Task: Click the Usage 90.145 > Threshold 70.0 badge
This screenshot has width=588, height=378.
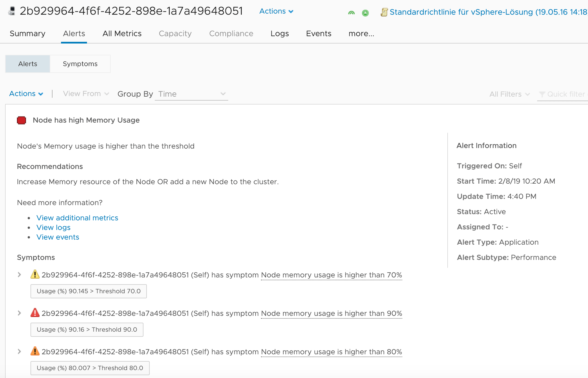Action: 88,291
